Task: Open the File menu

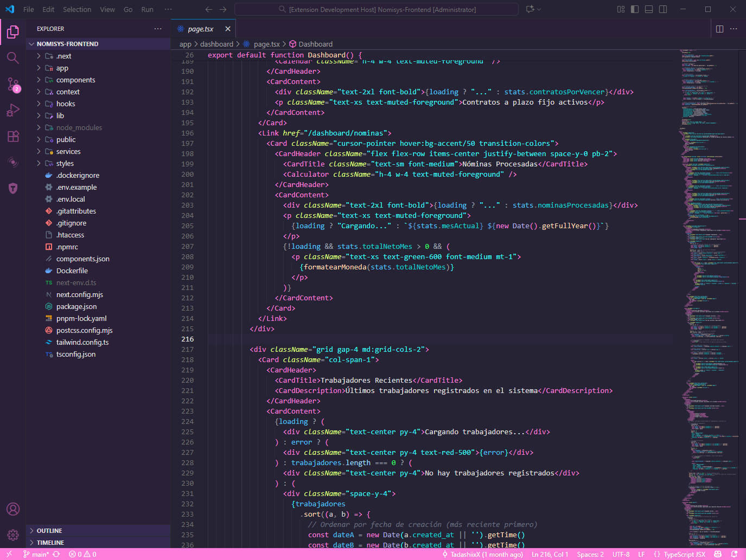Action: [x=29, y=9]
